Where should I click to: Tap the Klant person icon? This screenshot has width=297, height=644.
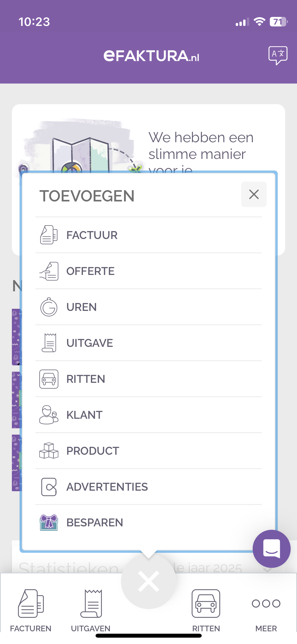pos(49,415)
